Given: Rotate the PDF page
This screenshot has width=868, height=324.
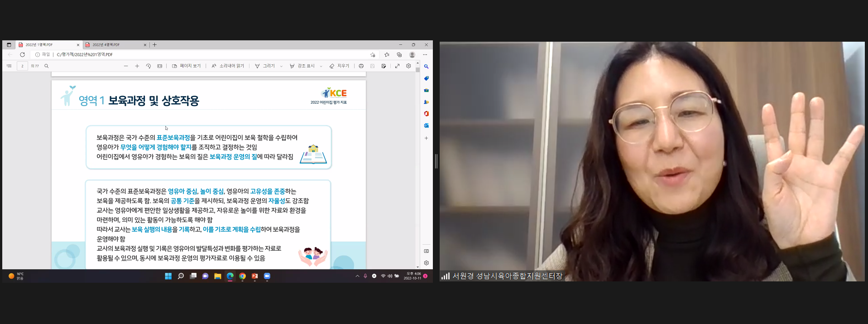Looking at the screenshot, I should (149, 66).
